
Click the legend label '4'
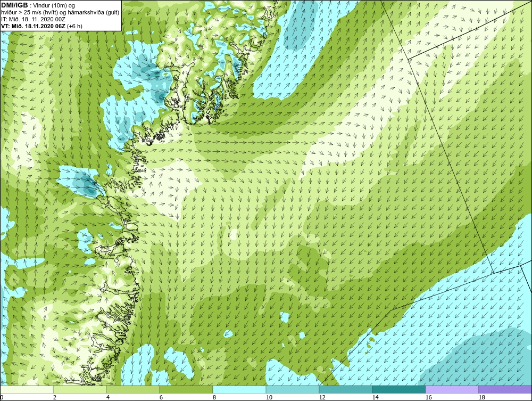[108, 397]
